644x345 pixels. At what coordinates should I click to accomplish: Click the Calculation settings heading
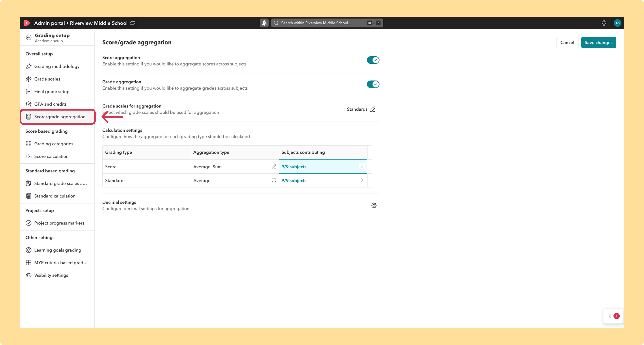coord(122,130)
